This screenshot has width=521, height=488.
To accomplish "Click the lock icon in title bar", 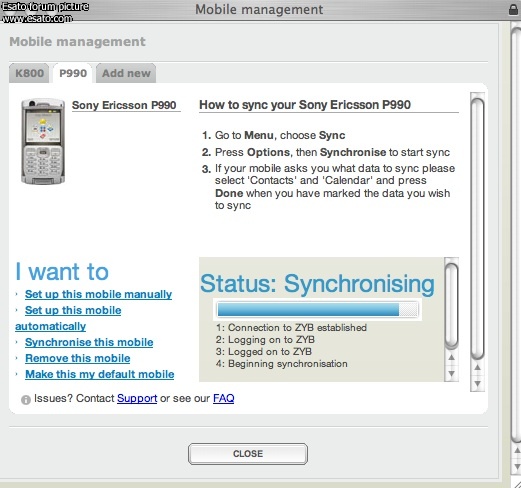I will point(514,9).
